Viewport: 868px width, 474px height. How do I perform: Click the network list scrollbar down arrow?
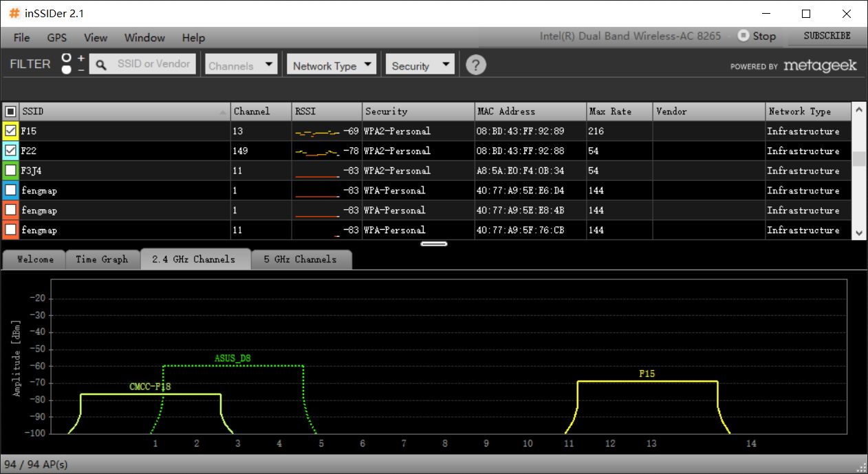pyautogui.click(x=859, y=233)
